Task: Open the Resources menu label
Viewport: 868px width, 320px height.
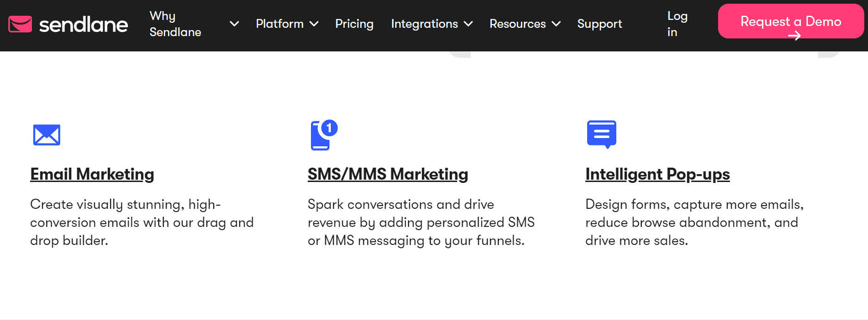Action: 517,24
